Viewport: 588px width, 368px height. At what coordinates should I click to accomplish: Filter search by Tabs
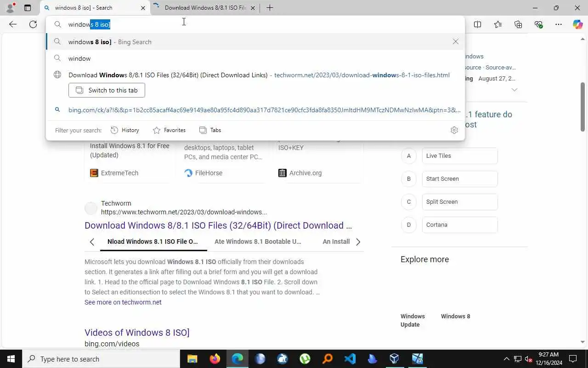click(x=210, y=130)
